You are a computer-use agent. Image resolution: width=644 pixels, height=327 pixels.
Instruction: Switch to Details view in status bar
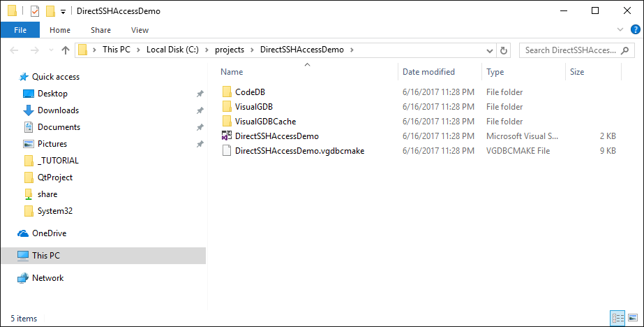tap(617, 318)
